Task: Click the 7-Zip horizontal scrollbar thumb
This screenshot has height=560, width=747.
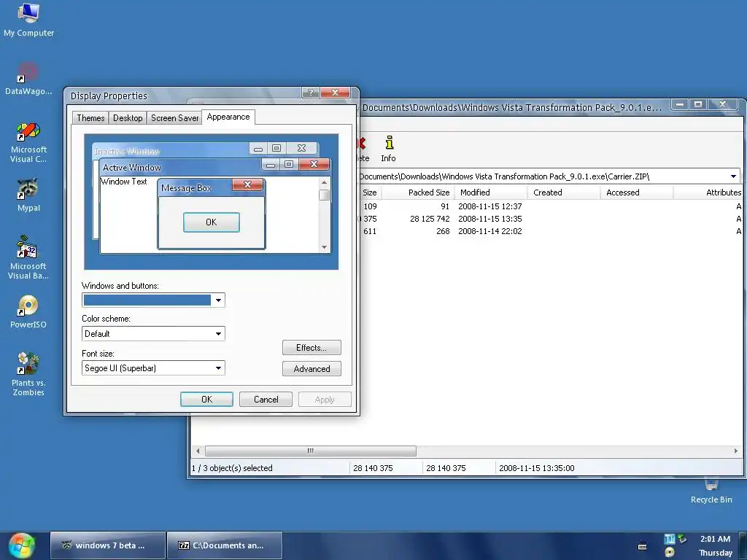Action: pyautogui.click(x=310, y=451)
